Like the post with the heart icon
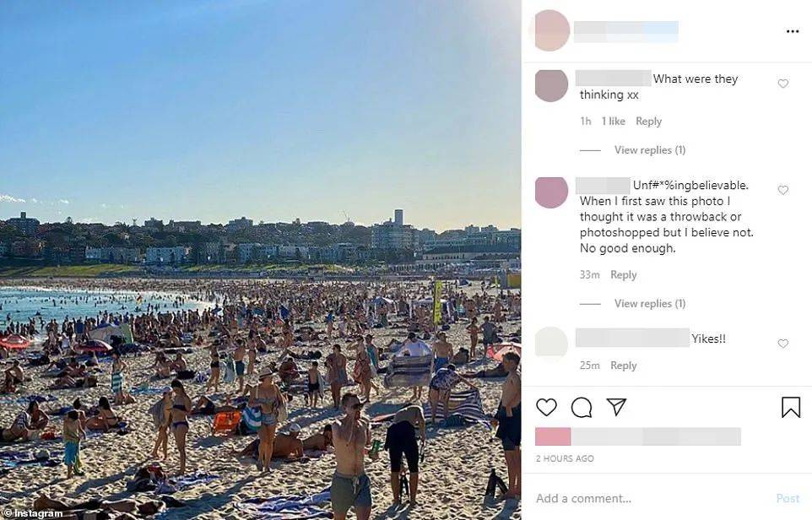This screenshot has width=812, height=520. click(546, 408)
